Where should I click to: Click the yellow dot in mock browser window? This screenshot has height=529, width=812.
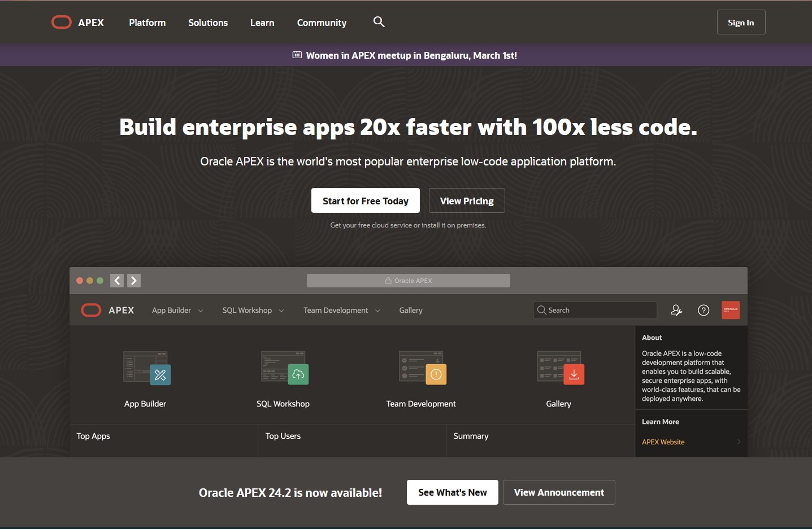pos(90,281)
